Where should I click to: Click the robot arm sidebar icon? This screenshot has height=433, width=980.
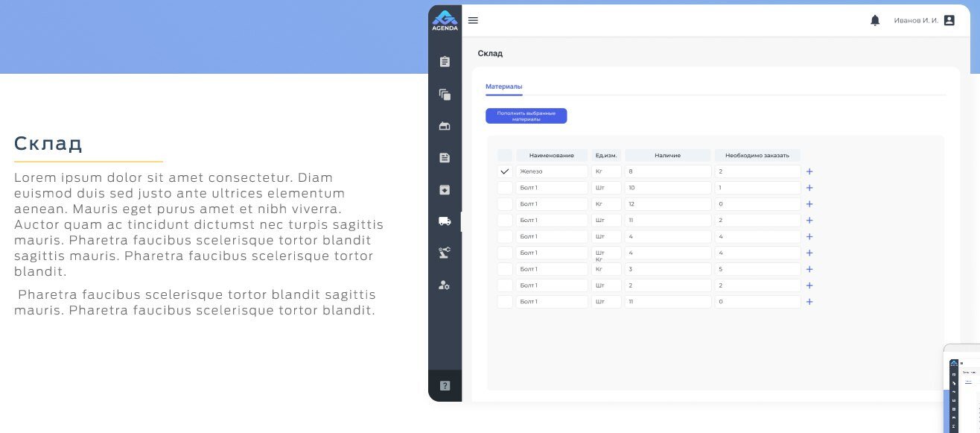(x=445, y=253)
